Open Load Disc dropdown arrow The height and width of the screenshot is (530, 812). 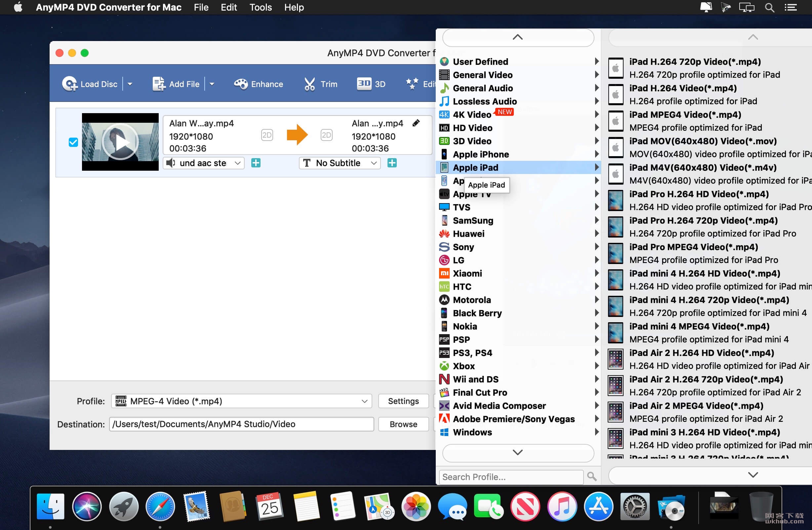point(130,84)
